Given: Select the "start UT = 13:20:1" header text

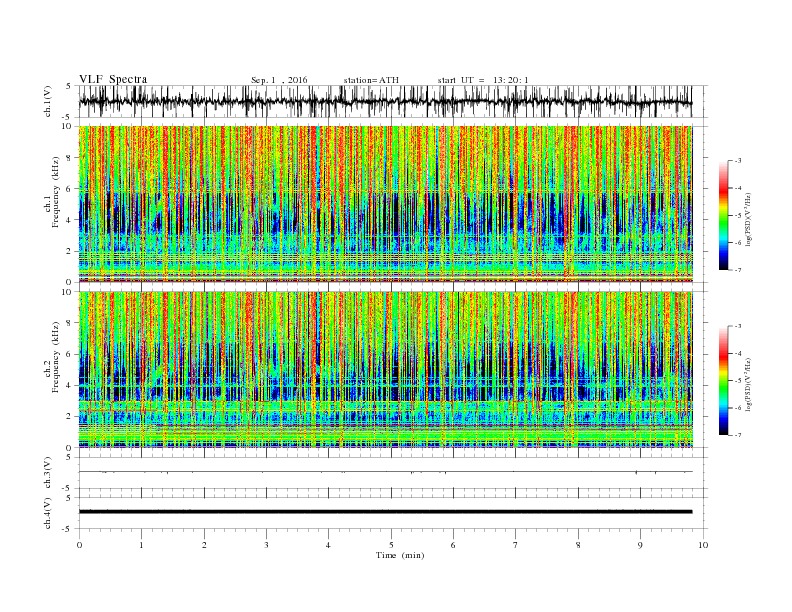Looking at the screenshot, I should click(x=483, y=80).
